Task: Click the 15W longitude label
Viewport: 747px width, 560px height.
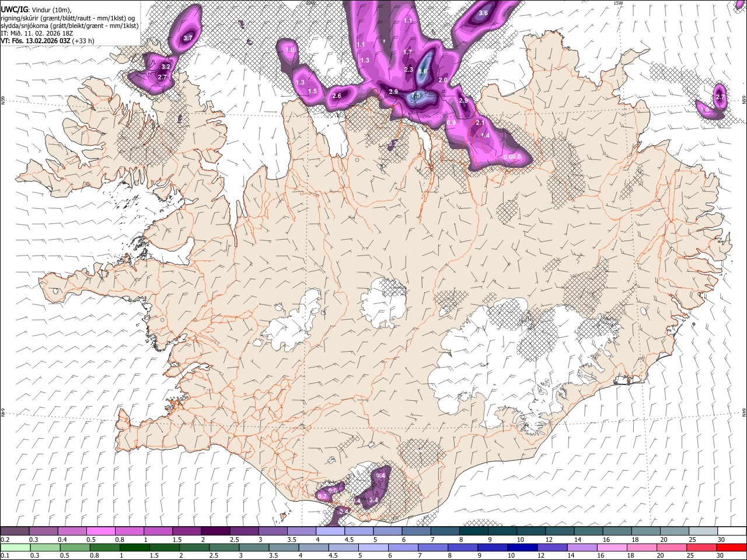Action: coord(618,3)
